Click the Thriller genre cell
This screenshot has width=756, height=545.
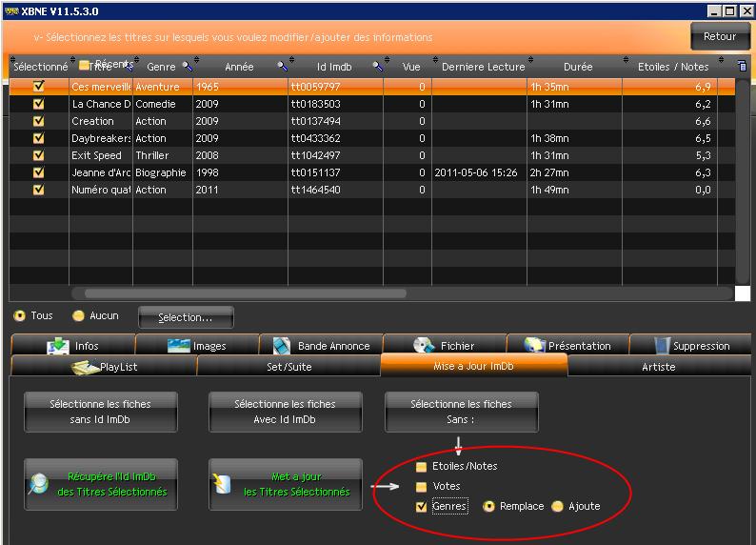point(163,155)
